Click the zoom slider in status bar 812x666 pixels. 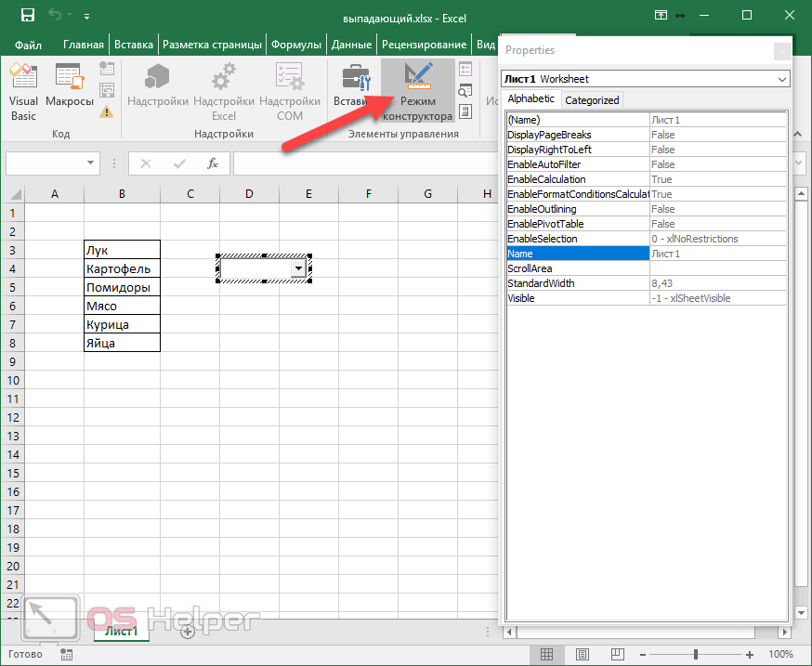click(x=697, y=654)
